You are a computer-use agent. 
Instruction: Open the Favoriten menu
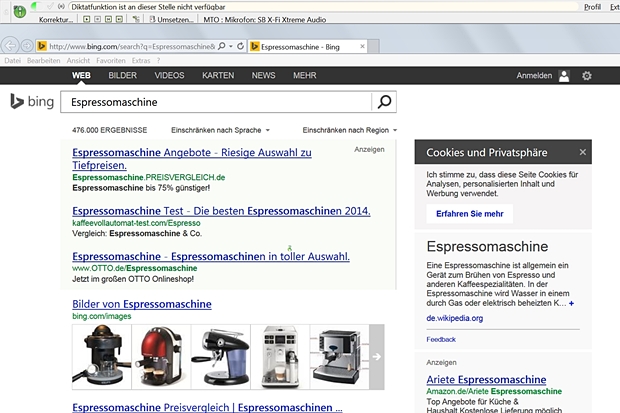(x=111, y=61)
